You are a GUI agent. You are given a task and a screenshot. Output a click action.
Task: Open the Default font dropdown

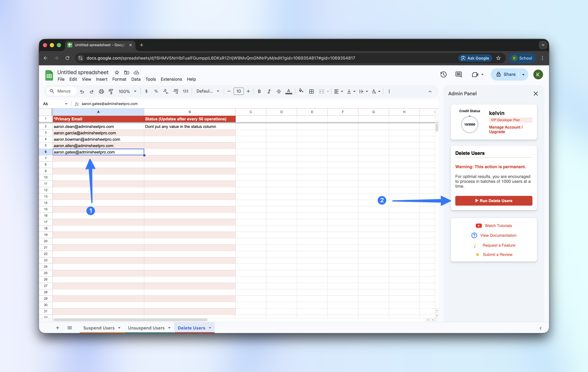(208, 91)
